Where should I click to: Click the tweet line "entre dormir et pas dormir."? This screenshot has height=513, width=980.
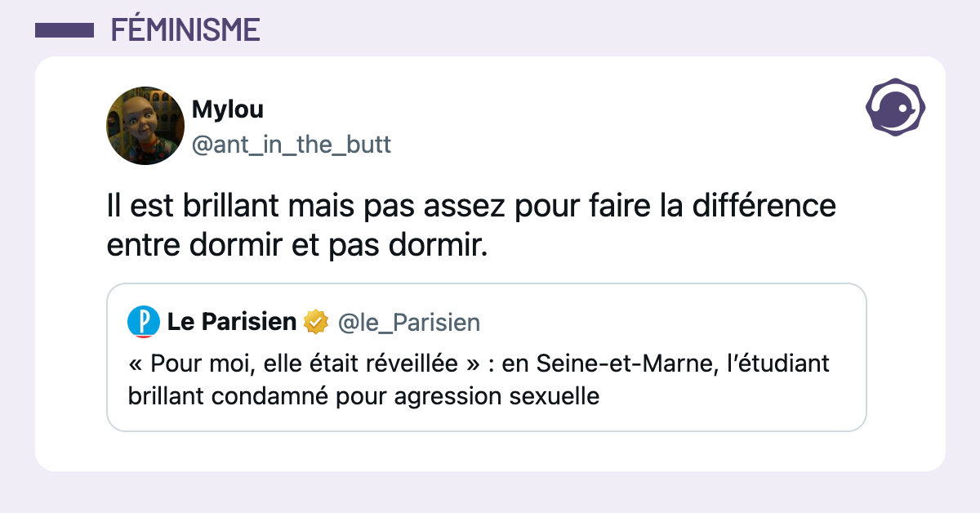point(297,244)
